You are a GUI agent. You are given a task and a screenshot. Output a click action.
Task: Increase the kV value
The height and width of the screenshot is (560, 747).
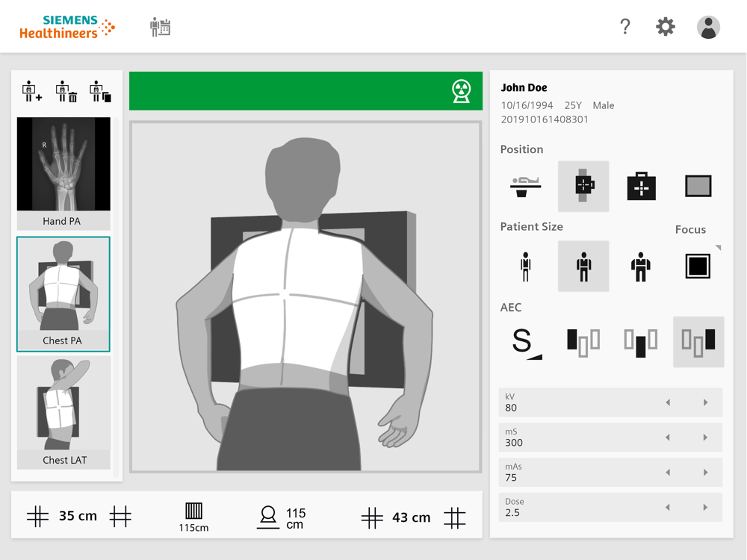tap(706, 403)
